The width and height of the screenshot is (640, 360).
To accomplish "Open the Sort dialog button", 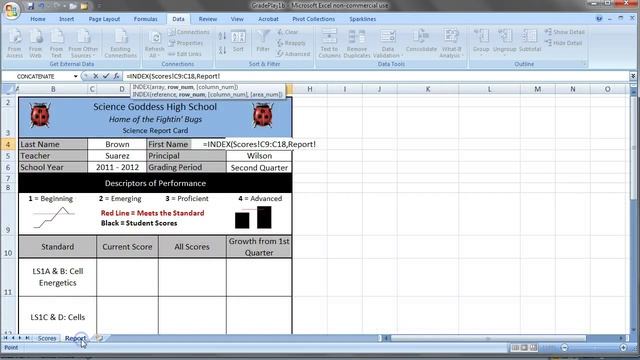I will pyautogui.click(x=238, y=41).
